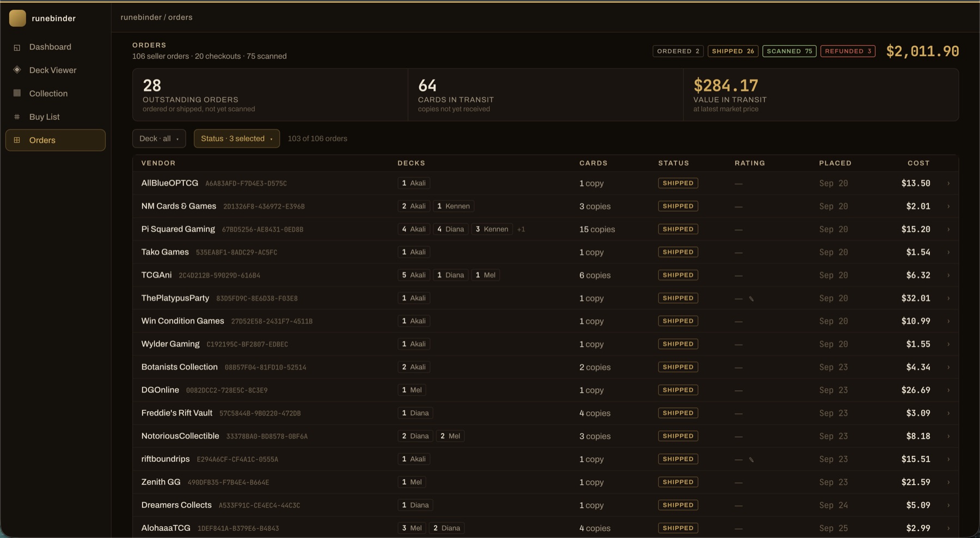
Task: Open the Deck all filter dropdown
Action: (159, 138)
